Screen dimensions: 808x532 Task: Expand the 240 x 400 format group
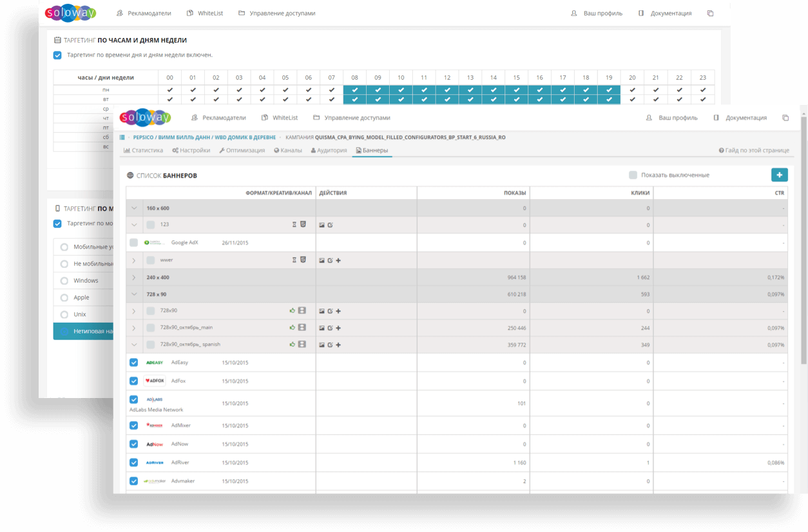coord(133,278)
